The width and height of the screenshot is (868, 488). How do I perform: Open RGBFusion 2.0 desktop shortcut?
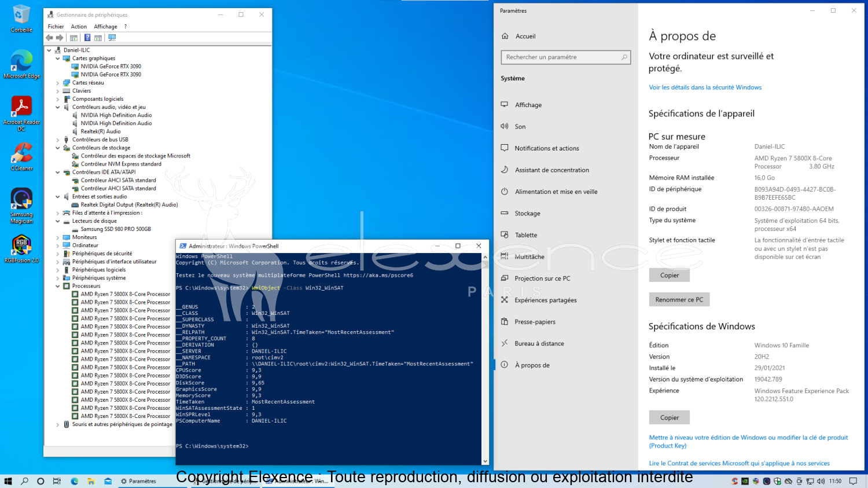21,249
